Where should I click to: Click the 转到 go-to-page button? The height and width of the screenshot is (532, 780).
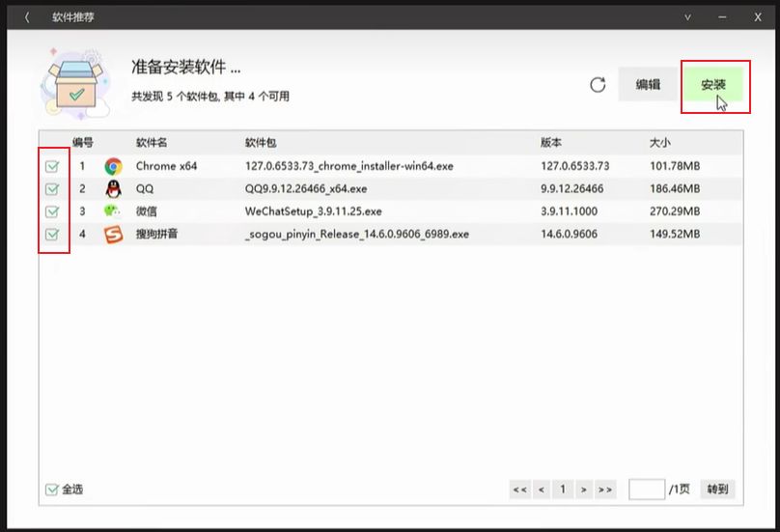click(717, 490)
